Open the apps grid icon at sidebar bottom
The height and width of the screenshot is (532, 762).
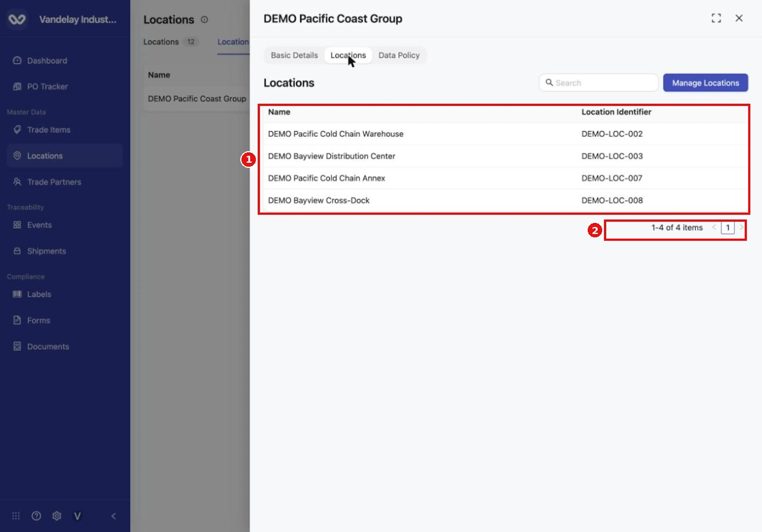click(x=16, y=516)
